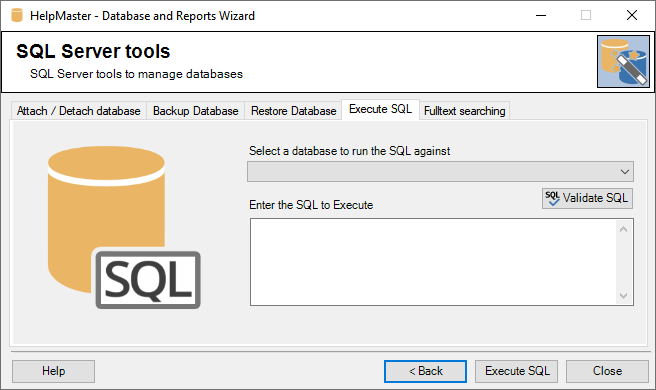Click the wizard wand database icon in header
The width and height of the screenshot is (656, 390).
(623, 62)
